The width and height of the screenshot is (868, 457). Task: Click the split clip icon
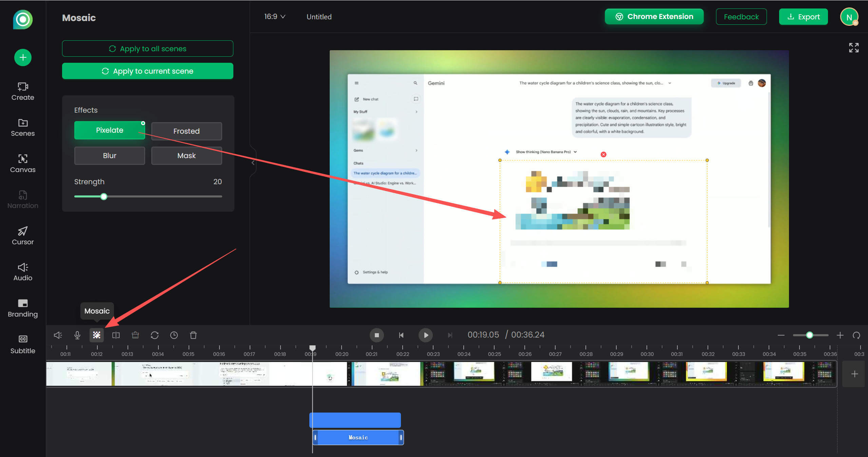point(116,335)
